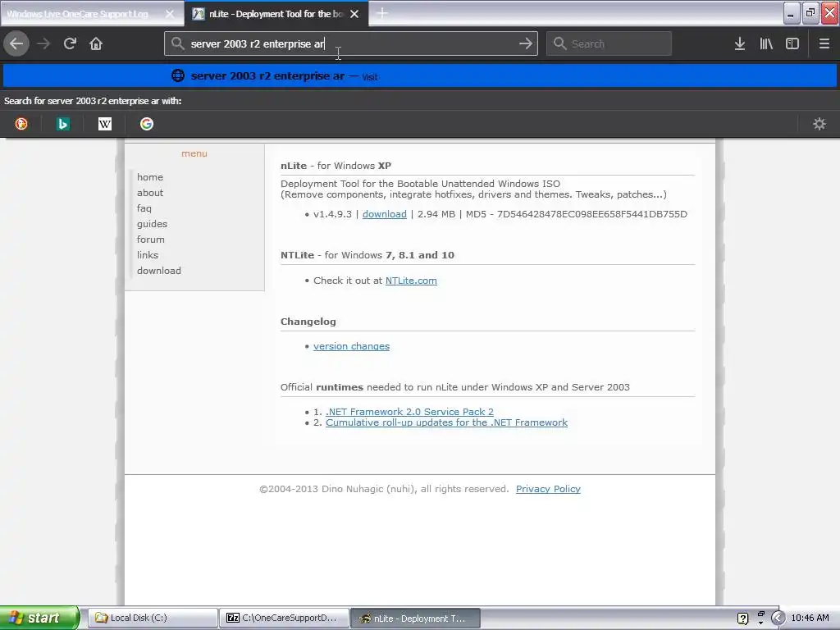Screen dimensions: 840x630
Task: Open .NET Framework 2.0 Service Pack 2 link
Action: click(409, 412)
